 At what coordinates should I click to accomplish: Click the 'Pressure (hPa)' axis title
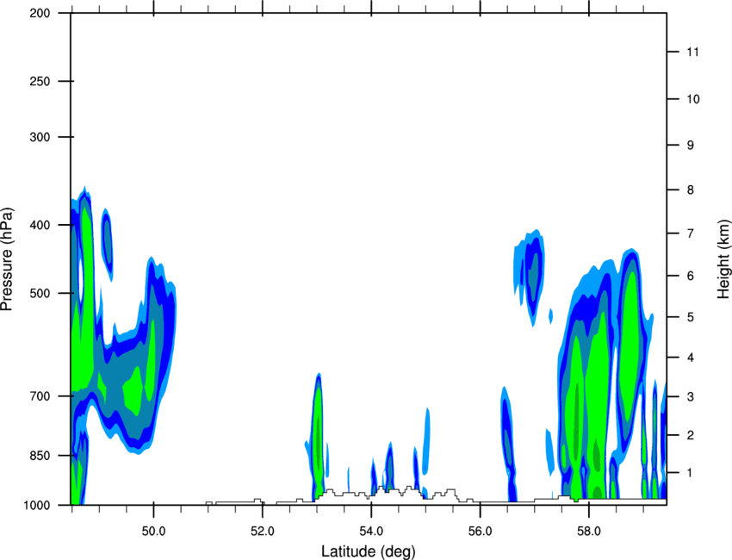[x=7, y=259]
